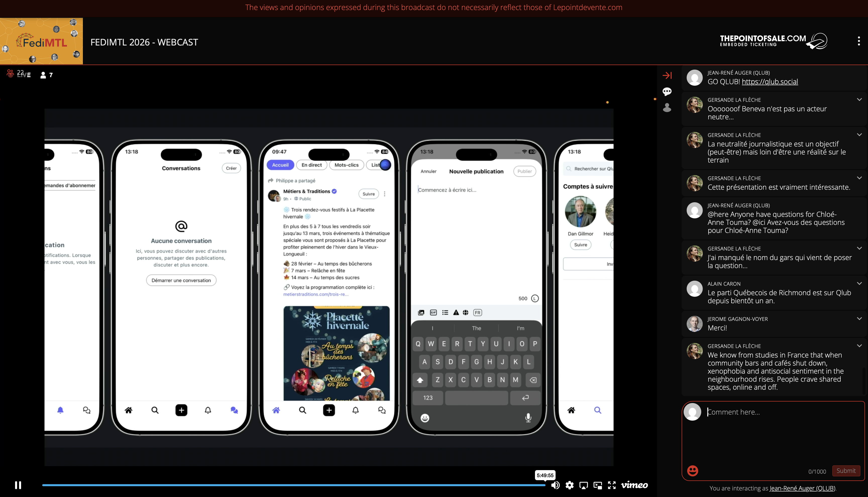Open video settings gear
This screenshot has width=868, height=497.
tap(569, 485)
